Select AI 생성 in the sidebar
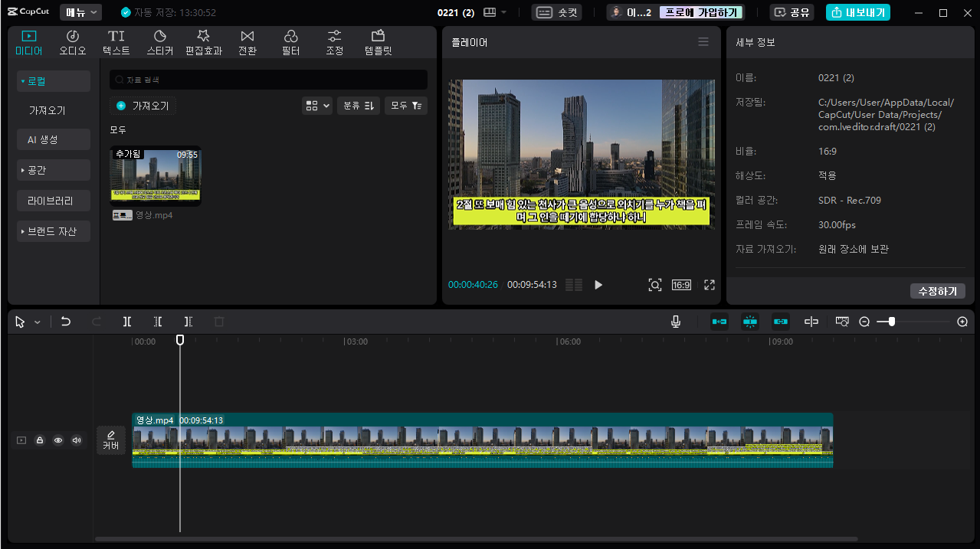 tap(54, 140)
